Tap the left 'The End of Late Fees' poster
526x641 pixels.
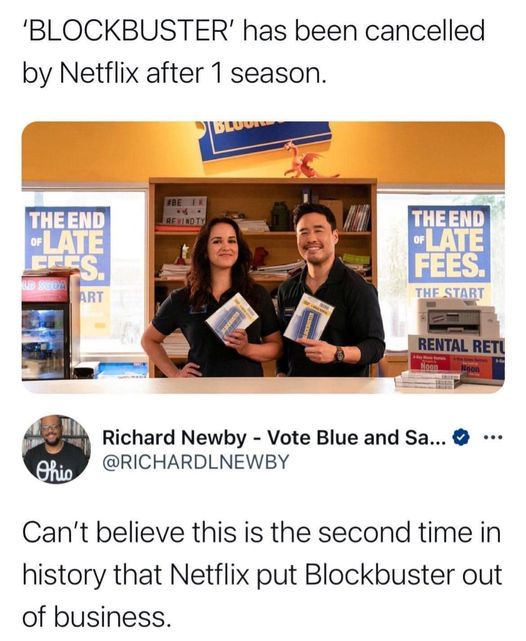coord(68,240)
